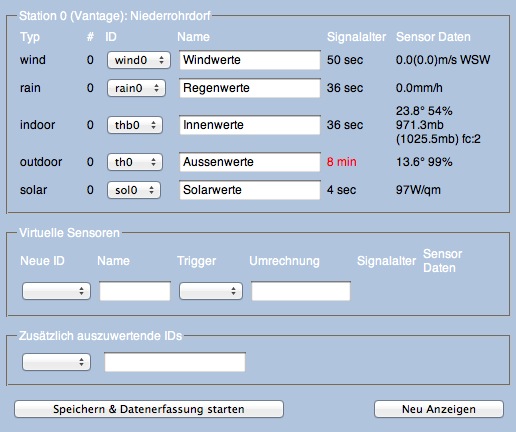
Task: Click the Aussenwerte name field
Action: coord(250,162)
